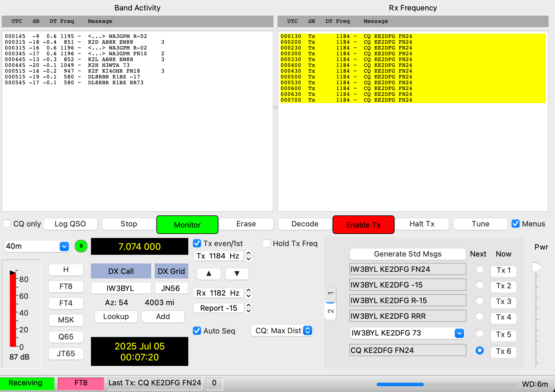Click the red Enable Tx button

coord(364,225)
